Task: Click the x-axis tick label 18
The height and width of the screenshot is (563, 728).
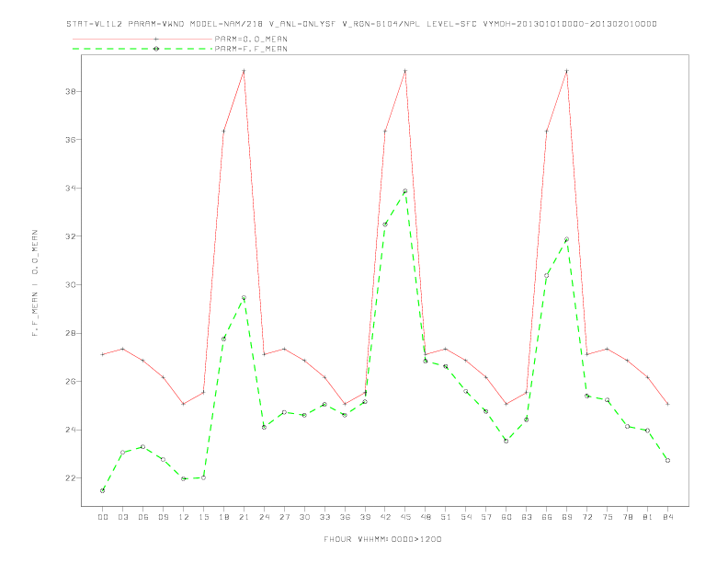Action: click(223, 517)
